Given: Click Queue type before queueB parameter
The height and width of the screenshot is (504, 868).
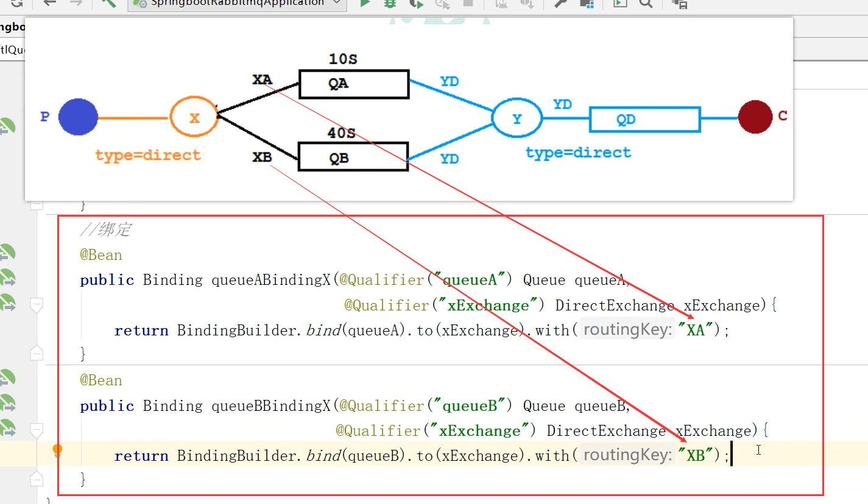Looking at the screenshot, I should (x=544, y=406).
